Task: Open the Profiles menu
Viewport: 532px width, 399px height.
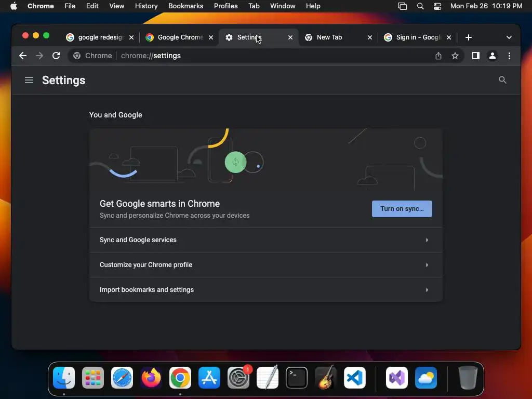Action: (x=225, y=6)
